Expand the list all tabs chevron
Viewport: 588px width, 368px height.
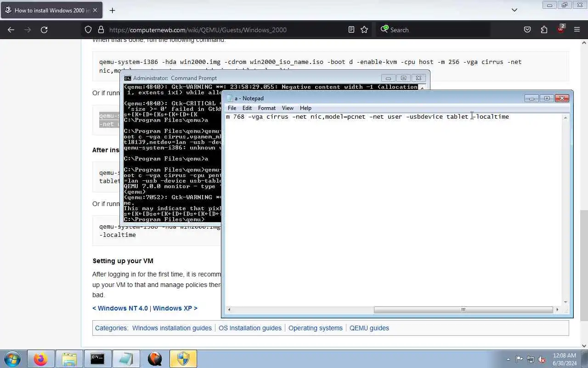click(514, 10)
